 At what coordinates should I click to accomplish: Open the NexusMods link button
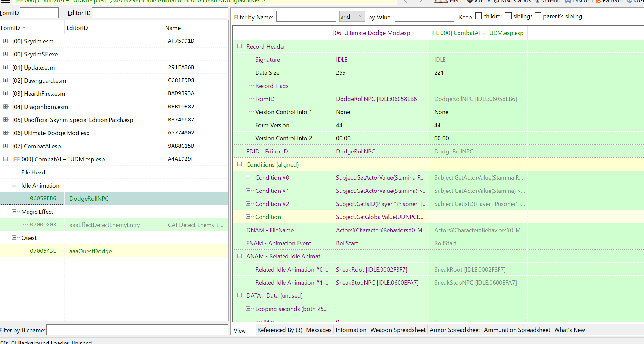(x=512, y=1)
